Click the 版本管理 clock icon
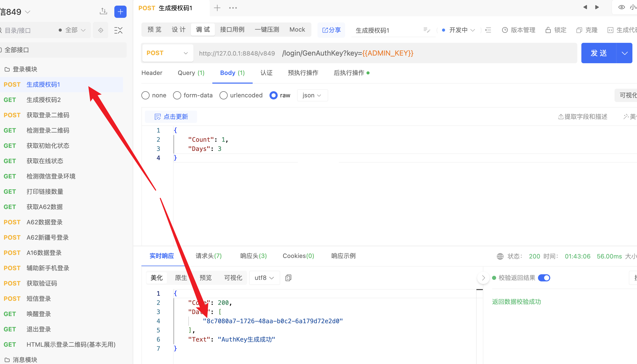Viewport: 637px width, 364px height. (505, 30)
